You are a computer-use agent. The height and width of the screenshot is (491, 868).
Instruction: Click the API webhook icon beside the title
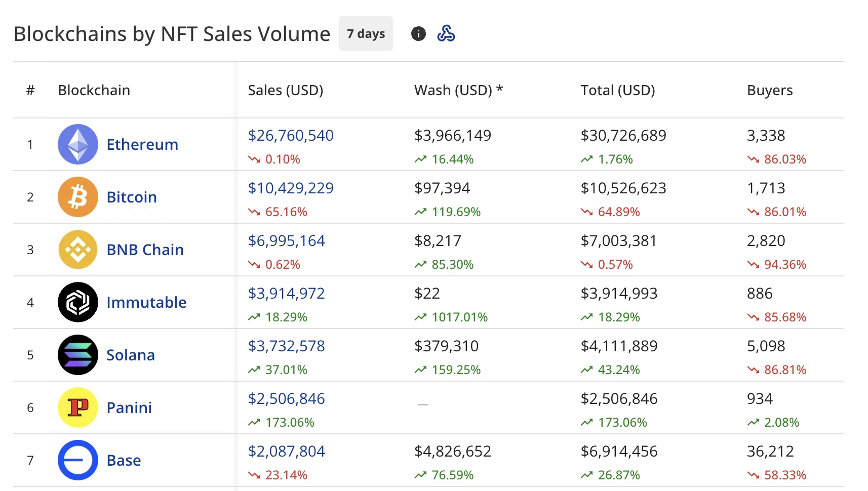point(446,33)
